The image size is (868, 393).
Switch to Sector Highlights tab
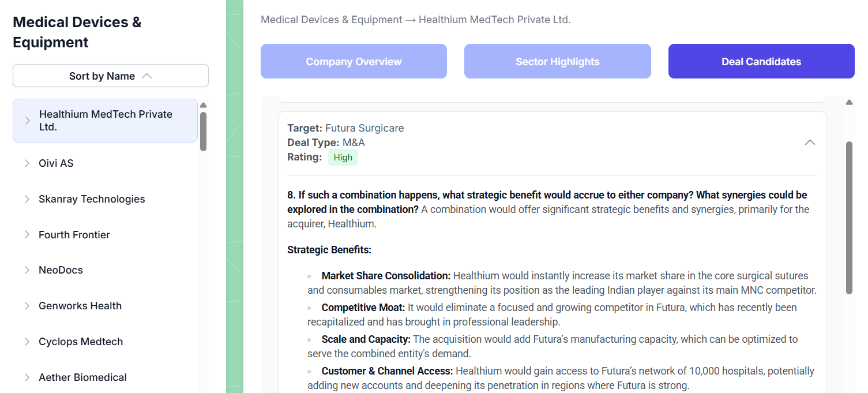click(557, 62)
